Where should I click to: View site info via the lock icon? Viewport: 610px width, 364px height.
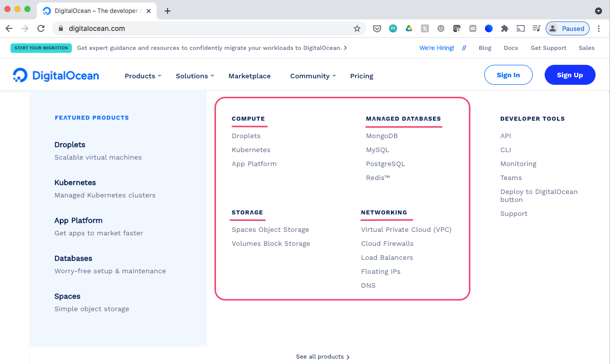[x=61, y=28]
